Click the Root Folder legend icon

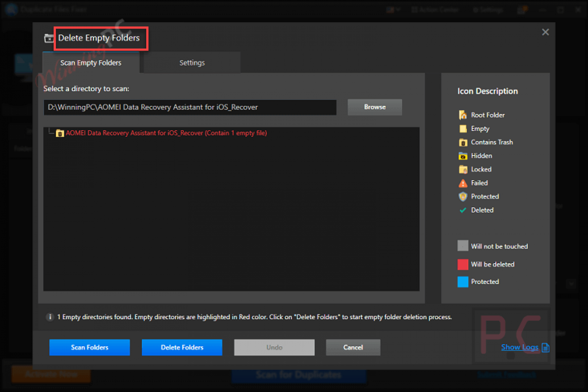pos(463,115)
